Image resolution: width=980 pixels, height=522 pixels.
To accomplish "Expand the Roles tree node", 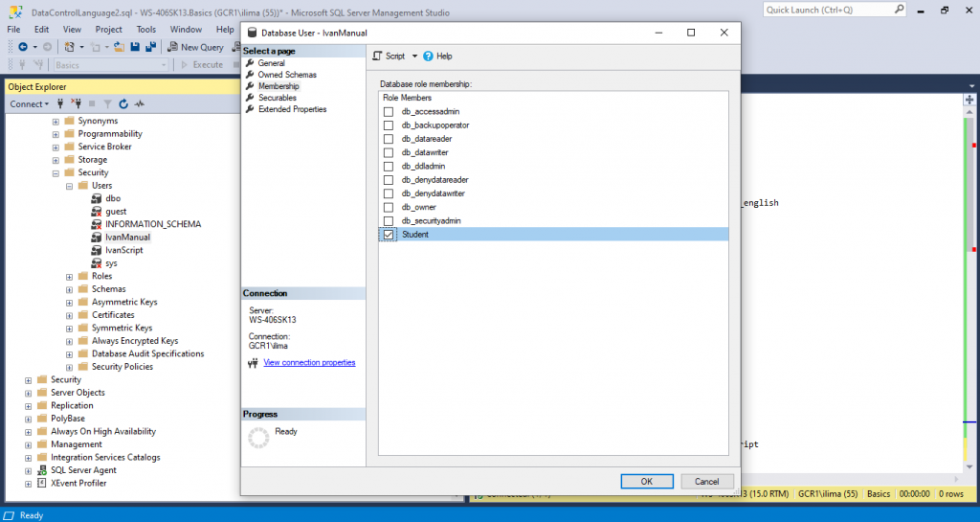I will click(x=69, y=276).
